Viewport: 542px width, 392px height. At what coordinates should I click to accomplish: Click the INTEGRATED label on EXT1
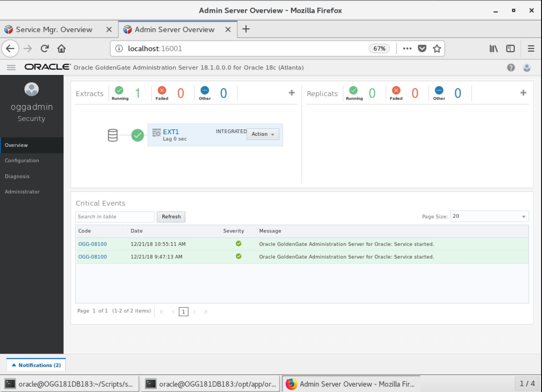[231, 132]
